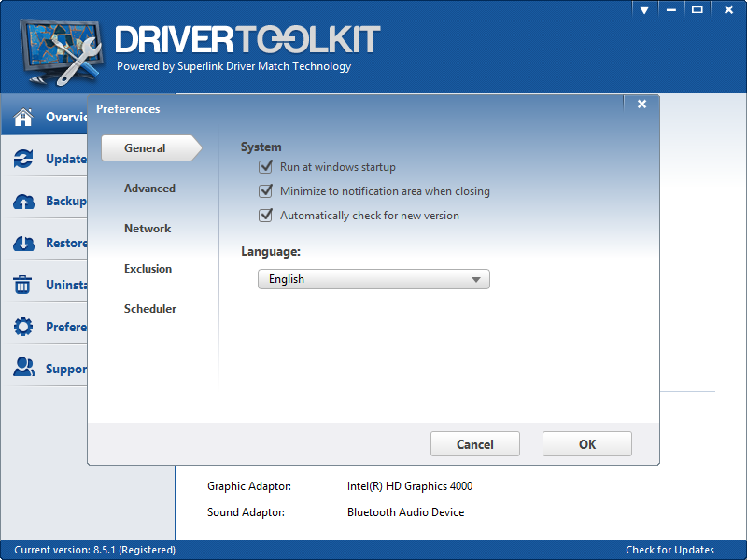
Task: Click Powered by Superlink Driver Match Technology
Action: point(234,66)
